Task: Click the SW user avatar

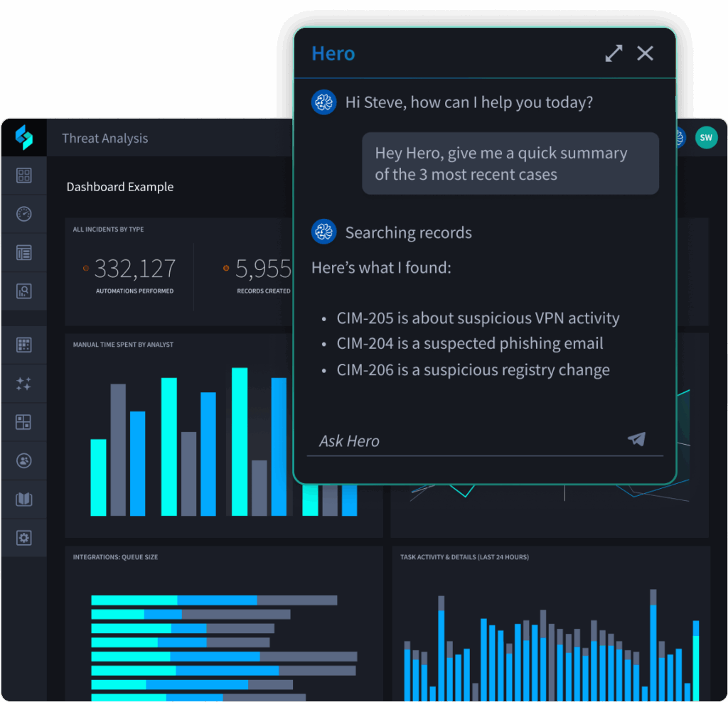Action: pyautogui.click(x=706, y=138)
